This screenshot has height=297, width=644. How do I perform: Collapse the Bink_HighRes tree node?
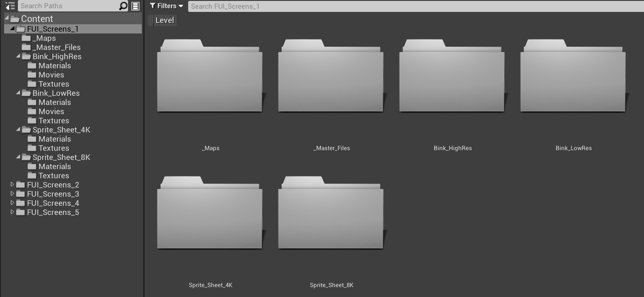(18, 56)
